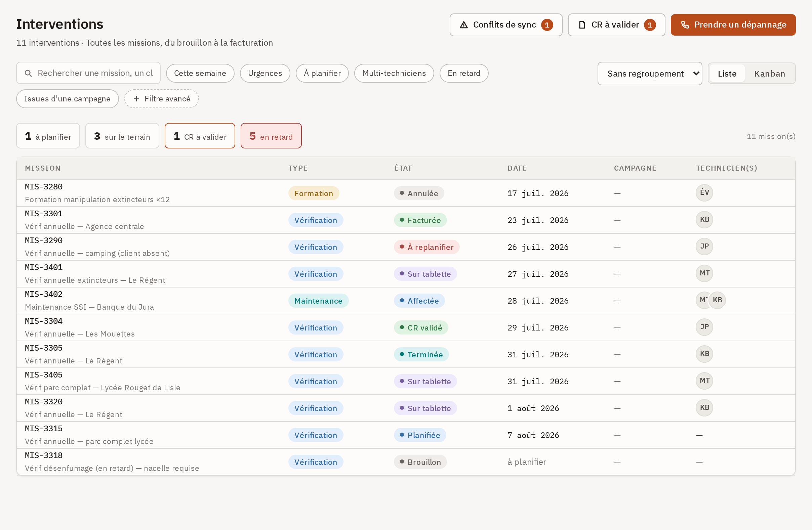Screen dimensions: 812x530
Task: Click the date '7 août 2026'
Action: pyautogui.click(x=533, y=435)
